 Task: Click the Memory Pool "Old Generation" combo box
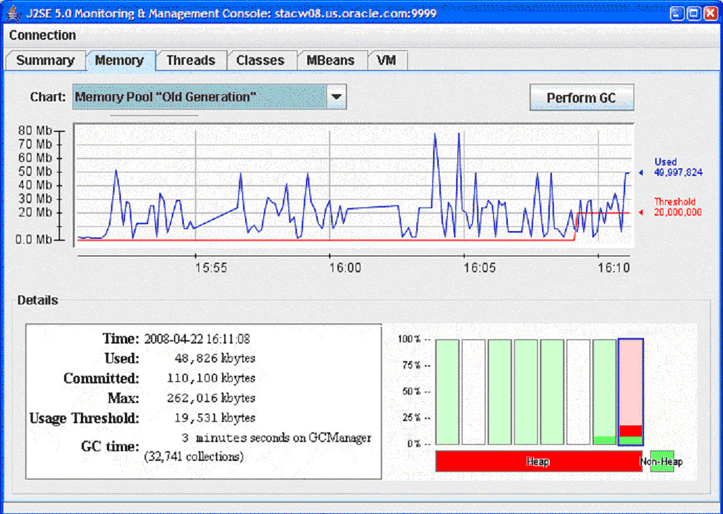tap(199, 97)
